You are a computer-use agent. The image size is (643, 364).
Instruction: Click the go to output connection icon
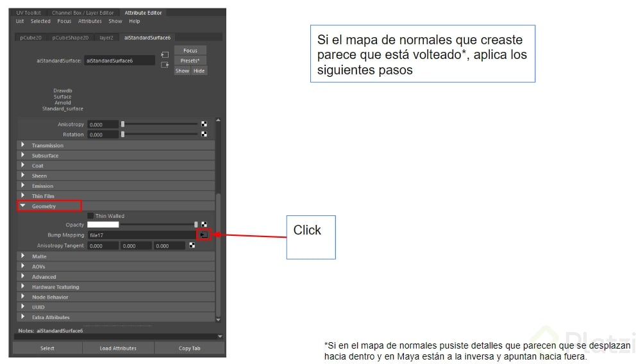click(165, 65)
